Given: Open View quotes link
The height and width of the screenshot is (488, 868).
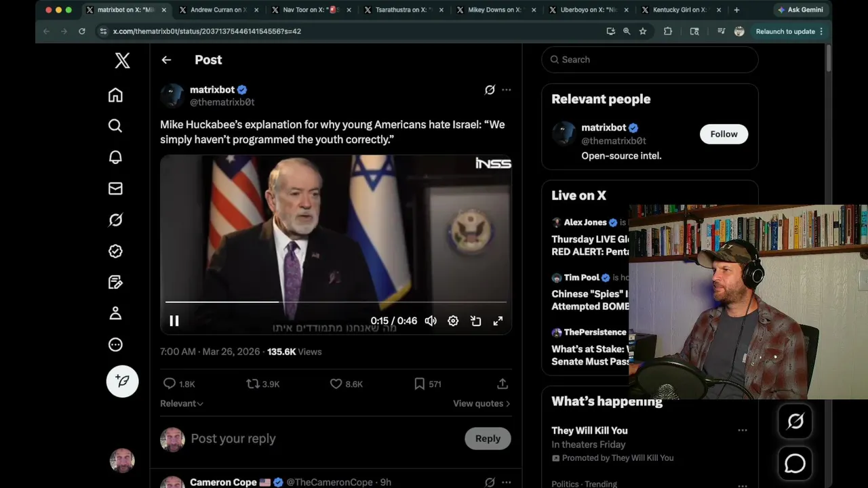Looking at the screenshot, I should (481, 403).
